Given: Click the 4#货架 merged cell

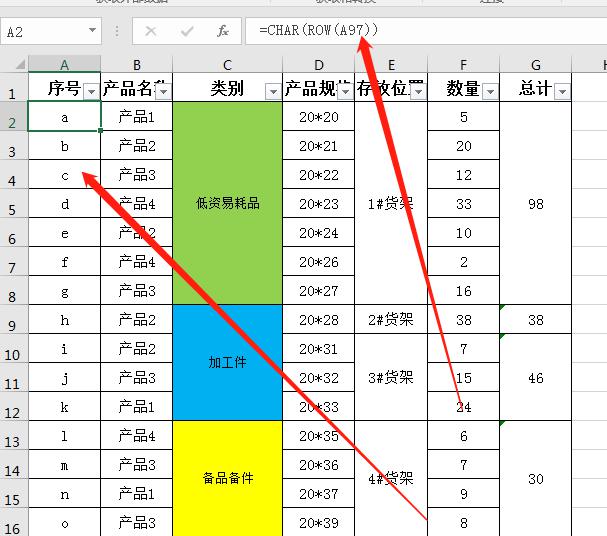Looking at the screenshot, I should 391,479.
